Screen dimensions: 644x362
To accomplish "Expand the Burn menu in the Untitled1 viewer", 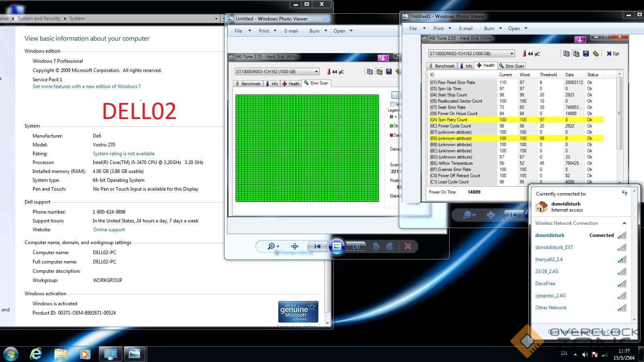I will [493, 29].
